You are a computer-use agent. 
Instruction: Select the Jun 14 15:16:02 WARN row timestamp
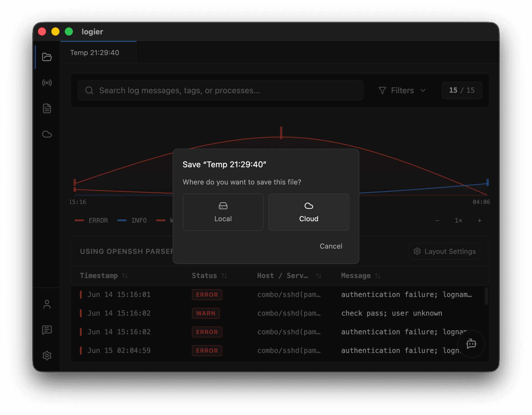119,313
